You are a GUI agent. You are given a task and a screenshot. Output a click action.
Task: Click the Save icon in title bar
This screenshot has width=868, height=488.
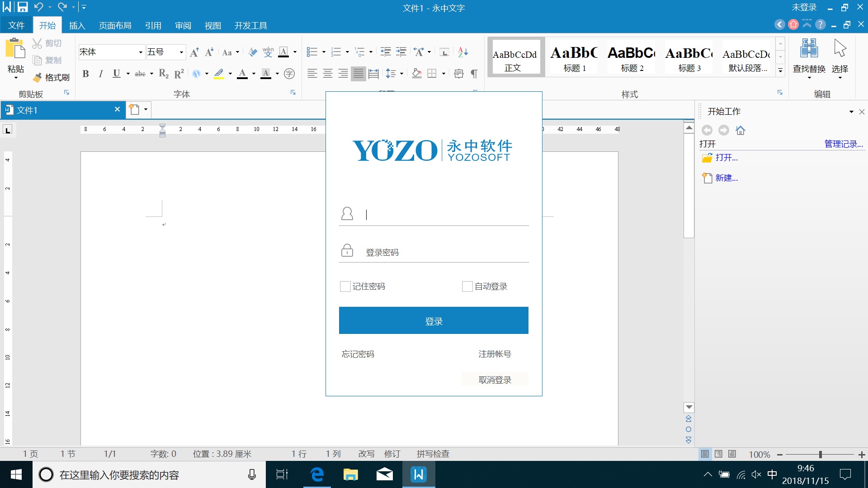(x=22, y=7)
